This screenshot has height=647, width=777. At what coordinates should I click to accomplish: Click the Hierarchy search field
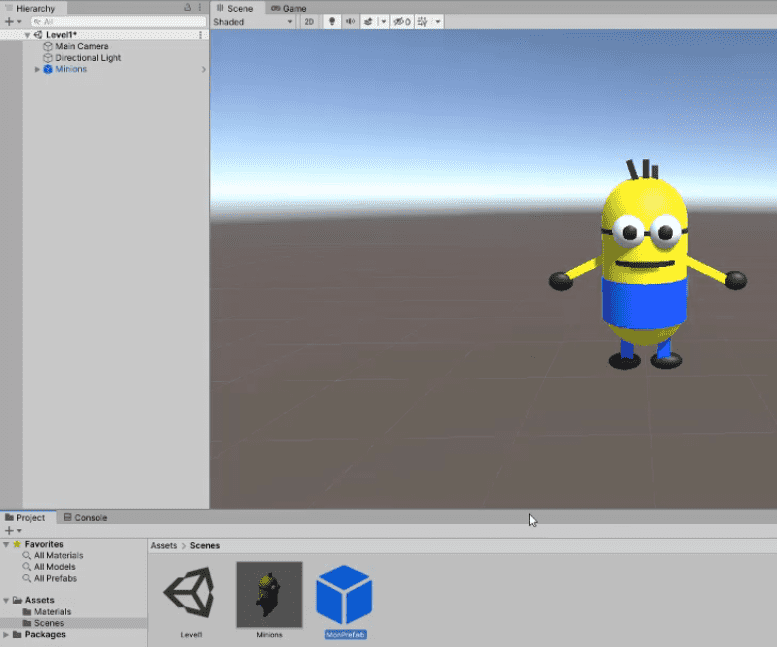pyautogui.click(x=118, y=21)
